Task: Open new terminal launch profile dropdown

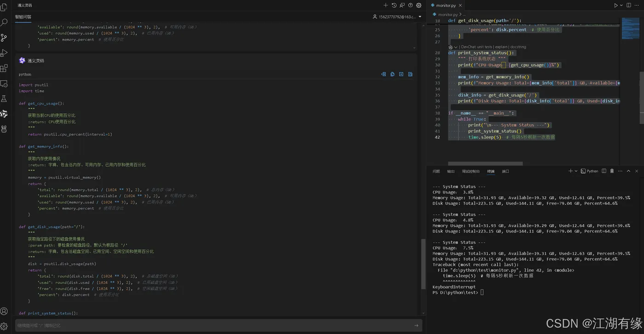Action: [x=575, y=171]
